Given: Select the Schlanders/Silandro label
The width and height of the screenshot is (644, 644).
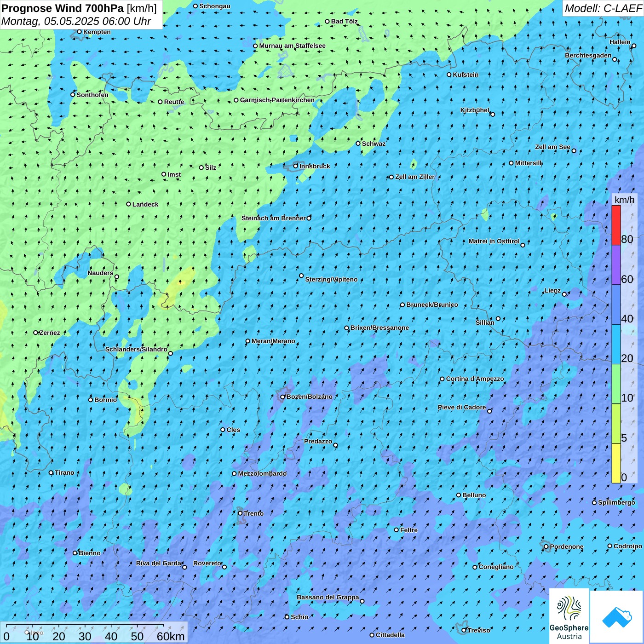Looking at the screenshot, I should tap(136, 349).
